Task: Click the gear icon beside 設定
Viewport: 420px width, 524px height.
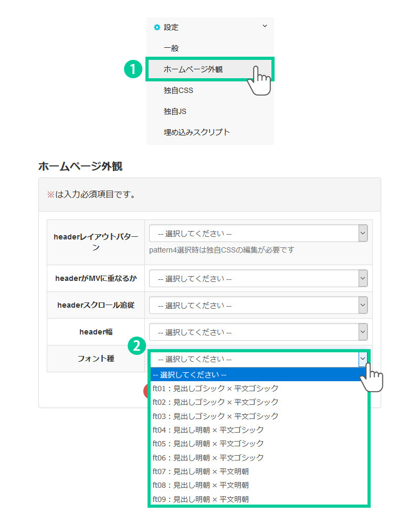Action: pos(156,27)
